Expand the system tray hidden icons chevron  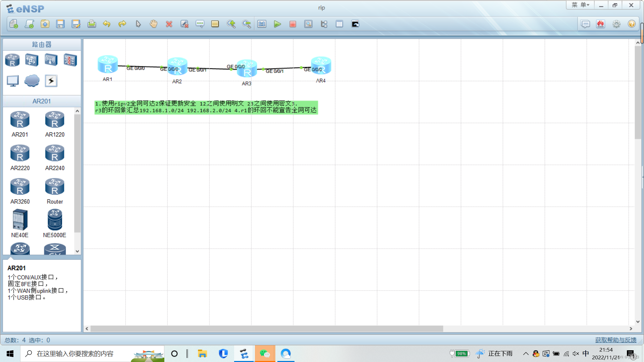tap(526, 354)
